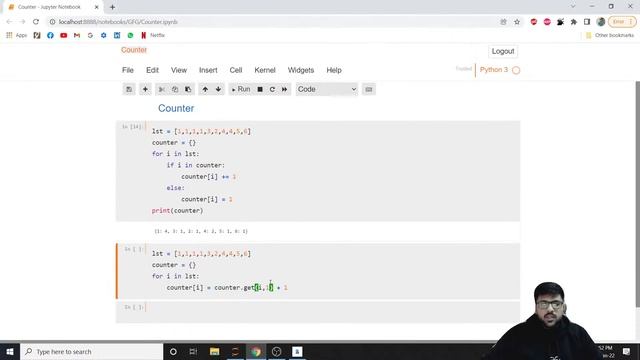This screenshot has width=640, height=360.
Task: Click the kernel idle circle indicator
Action: (x=516, y=70)
